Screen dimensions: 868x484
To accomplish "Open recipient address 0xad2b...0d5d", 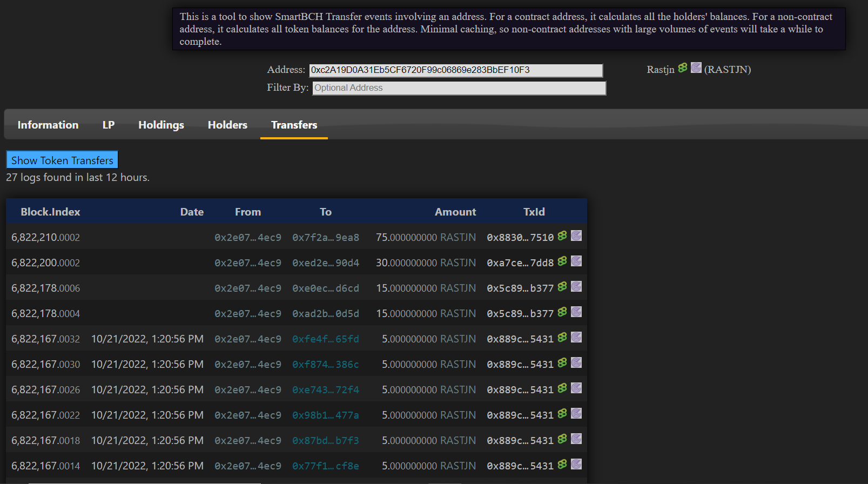I will [x=326, y=313].
